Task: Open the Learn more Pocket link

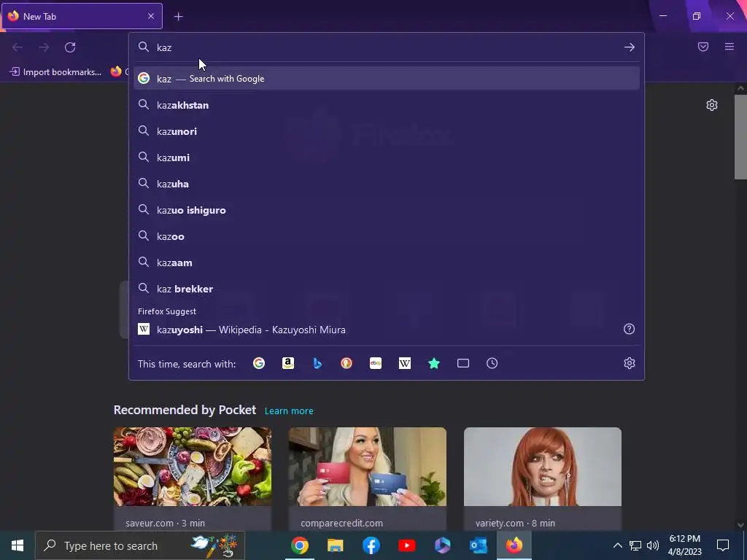Action: click(289, 411)
